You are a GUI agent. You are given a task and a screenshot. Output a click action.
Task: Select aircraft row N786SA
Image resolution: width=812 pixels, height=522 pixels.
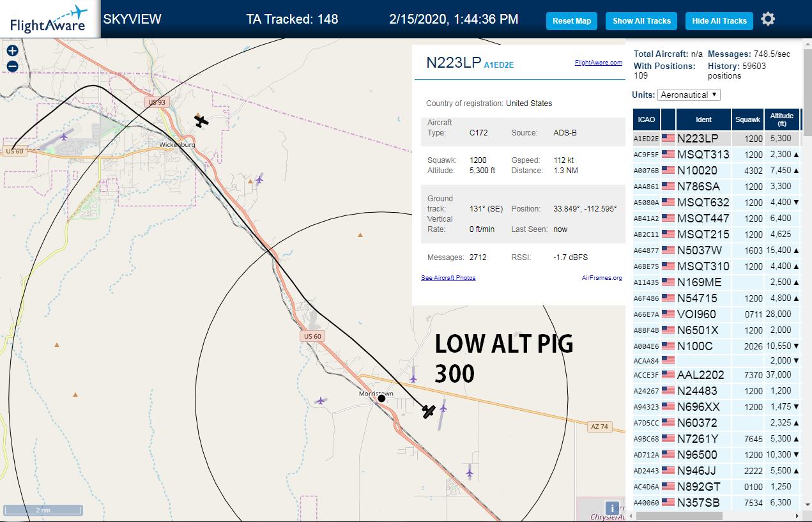coord(716,186)
